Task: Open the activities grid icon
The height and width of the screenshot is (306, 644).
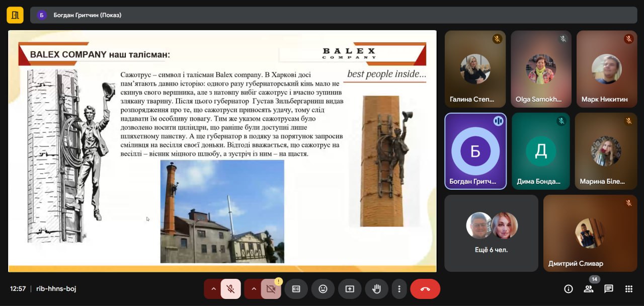Action: pyautogui.click(x=629, y=289)
